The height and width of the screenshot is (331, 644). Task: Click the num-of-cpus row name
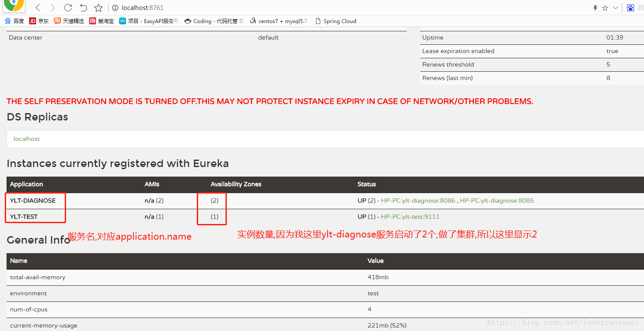coord(29,309)
